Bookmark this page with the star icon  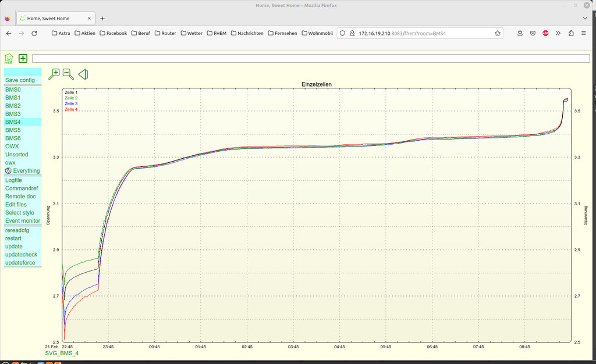tap(498, 33)
